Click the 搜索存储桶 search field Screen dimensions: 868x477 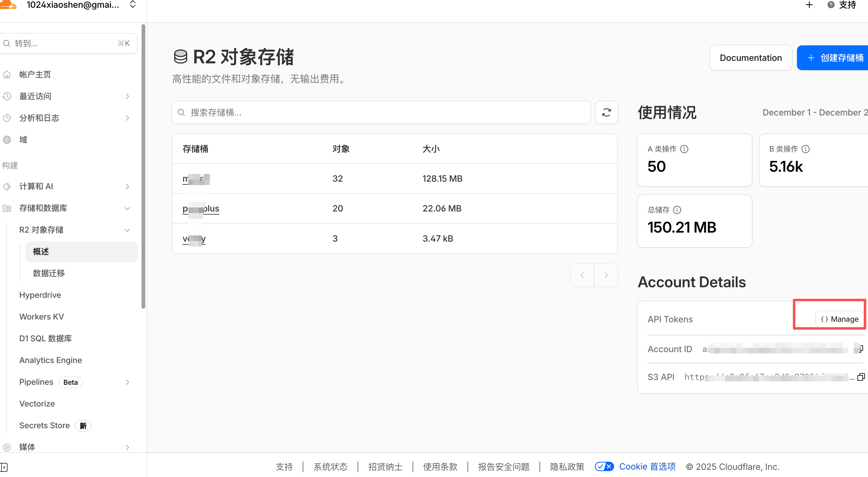[x=381, y=112]
